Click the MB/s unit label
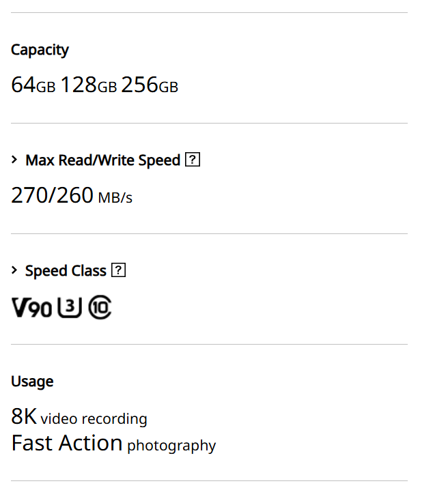Screen dimensions: 448x490 click(x=115, y=198)
